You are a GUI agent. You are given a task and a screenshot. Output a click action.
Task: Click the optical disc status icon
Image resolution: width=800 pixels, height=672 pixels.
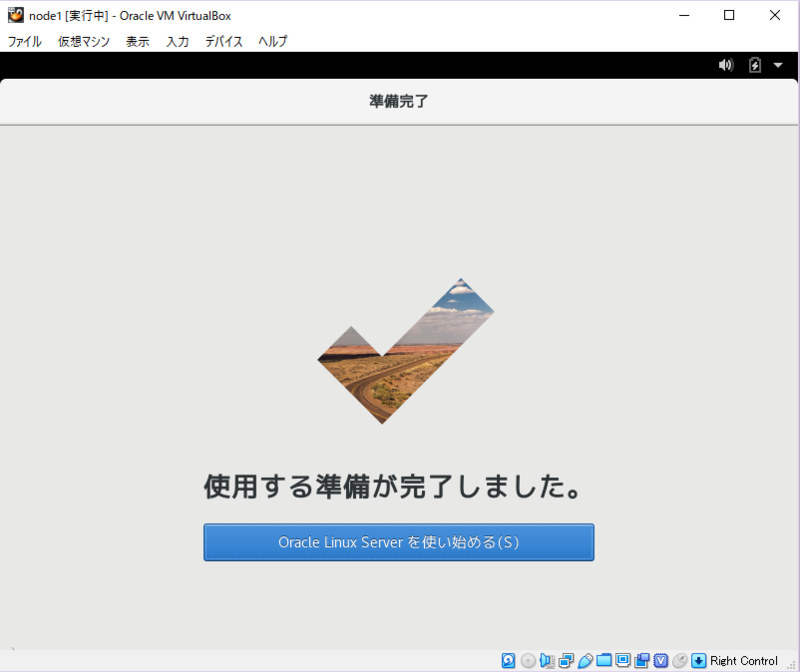(x=528, y=661)
